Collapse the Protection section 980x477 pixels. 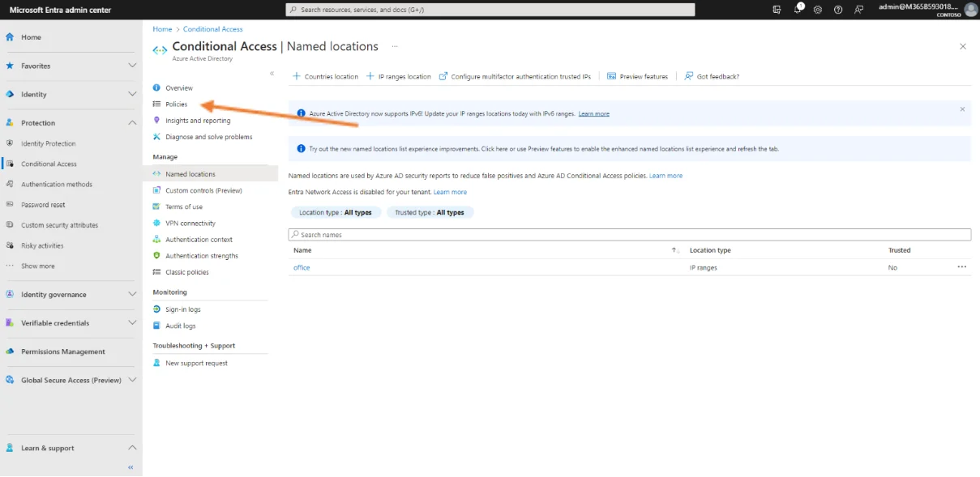pos(132,123)
